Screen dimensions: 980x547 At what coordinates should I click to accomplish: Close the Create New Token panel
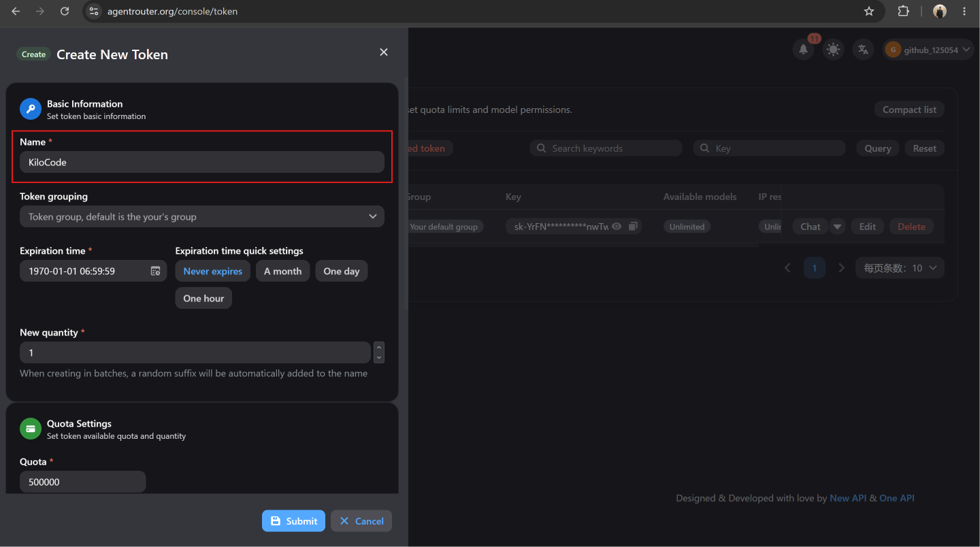coord(384,52)
